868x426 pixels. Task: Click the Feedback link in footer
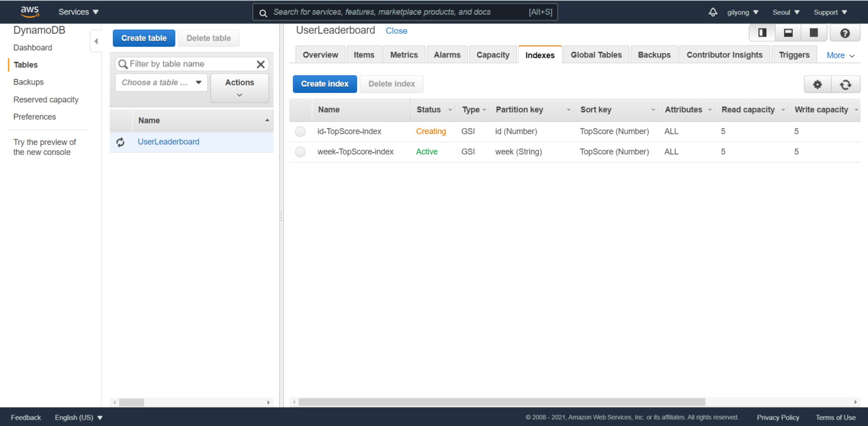[26, 417]
